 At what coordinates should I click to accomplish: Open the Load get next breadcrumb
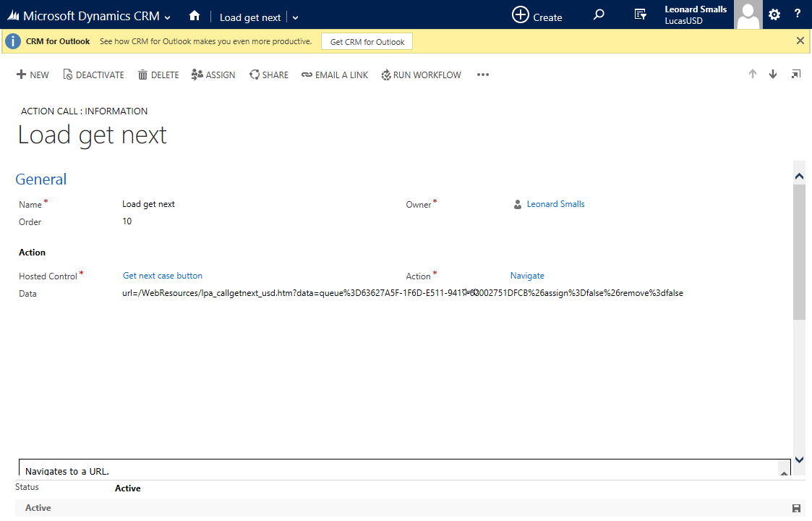tap(250, 17)
